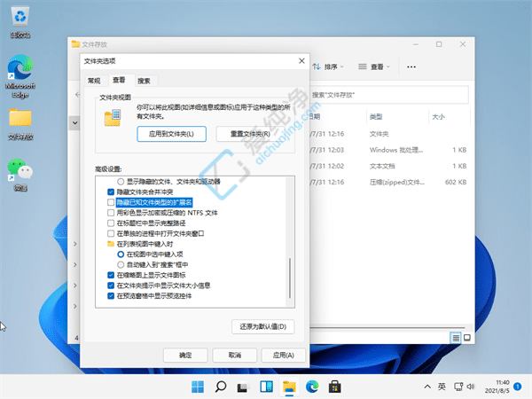Open volume speaker tray icon
Image resolution: width=532 pixels, height=399 pixels.
point(471,387)
